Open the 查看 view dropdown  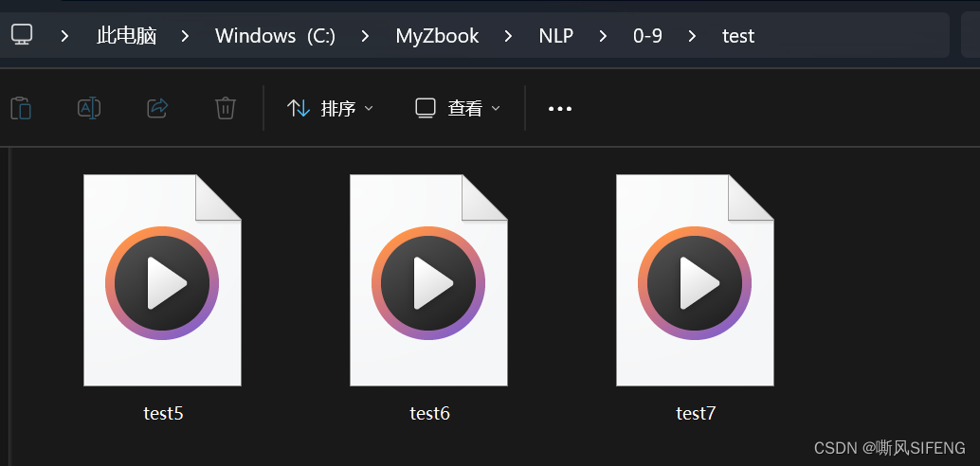pos(458,109)
